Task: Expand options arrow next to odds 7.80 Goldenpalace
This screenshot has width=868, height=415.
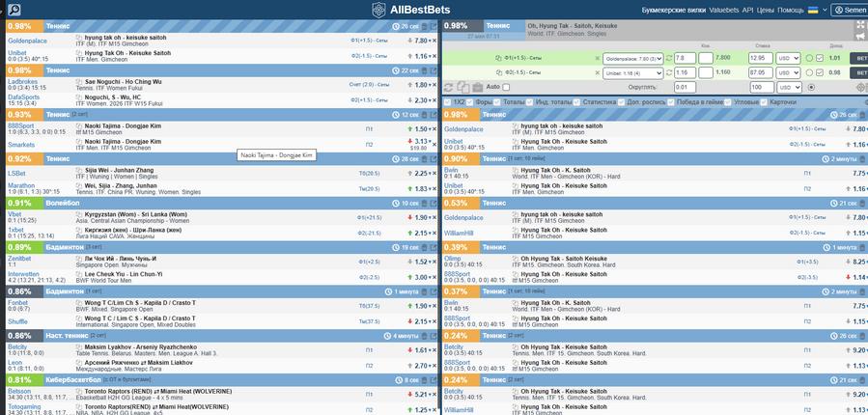Action: click(429, 41)
